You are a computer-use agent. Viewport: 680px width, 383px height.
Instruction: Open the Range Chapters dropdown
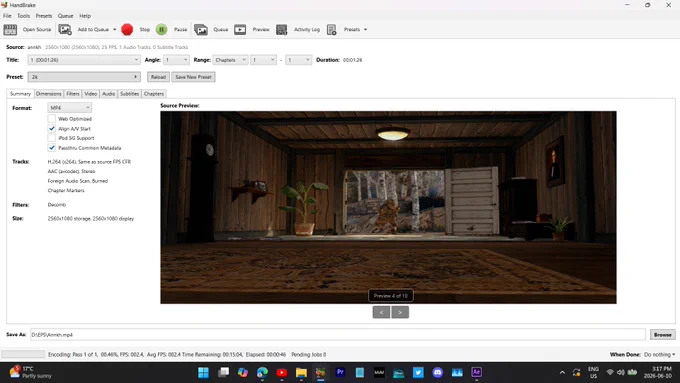pyautogui.click(x=230, y=60)
